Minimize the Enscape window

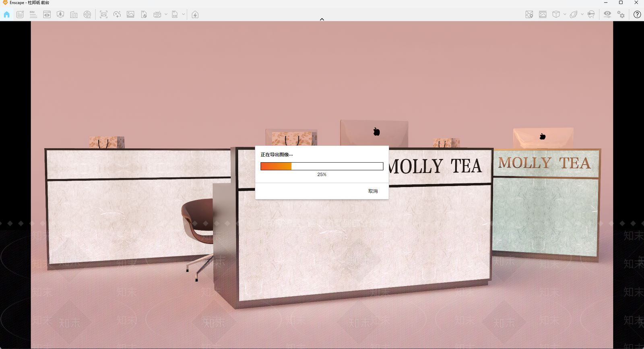[606, 3]
